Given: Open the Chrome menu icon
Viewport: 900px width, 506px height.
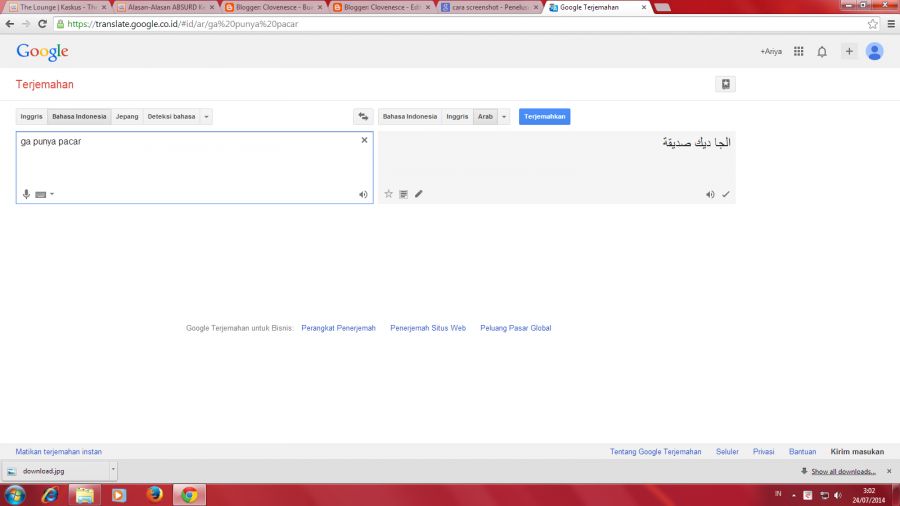Looking at the screenshot, I should [x=891, y=24].
